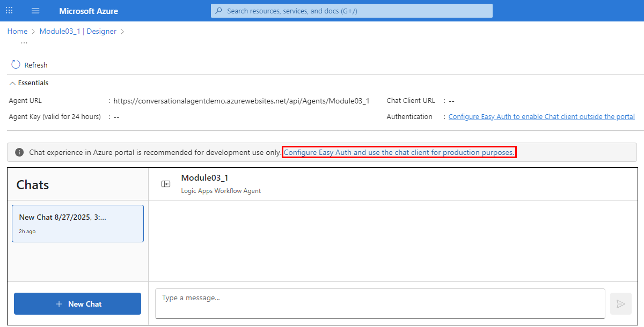Image resolution: width=644 pixels, height=327 pixels.
Task: Click the Refresh icon above Essentials
Action: tap(16, 64)
